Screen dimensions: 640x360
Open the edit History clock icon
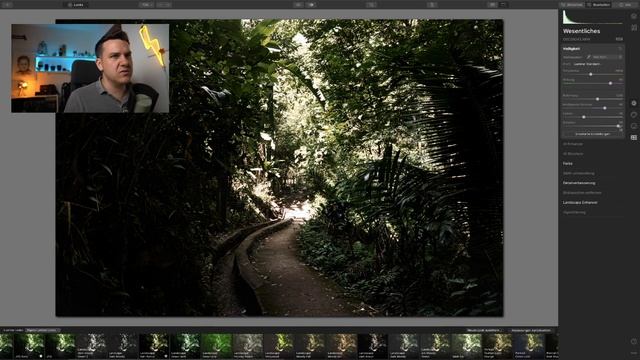pyautogui.click(x=634, y=341)
